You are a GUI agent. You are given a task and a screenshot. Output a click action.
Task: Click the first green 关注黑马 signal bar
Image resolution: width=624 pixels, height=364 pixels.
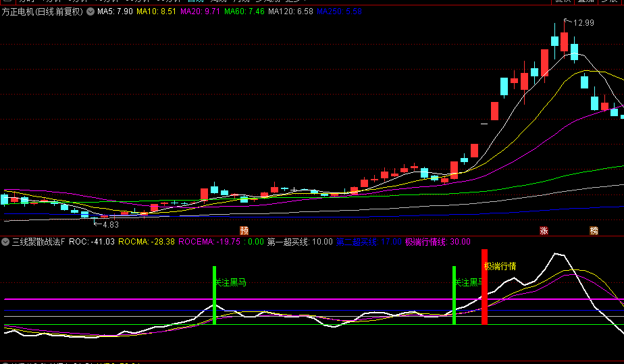click(x=215, y=296)
